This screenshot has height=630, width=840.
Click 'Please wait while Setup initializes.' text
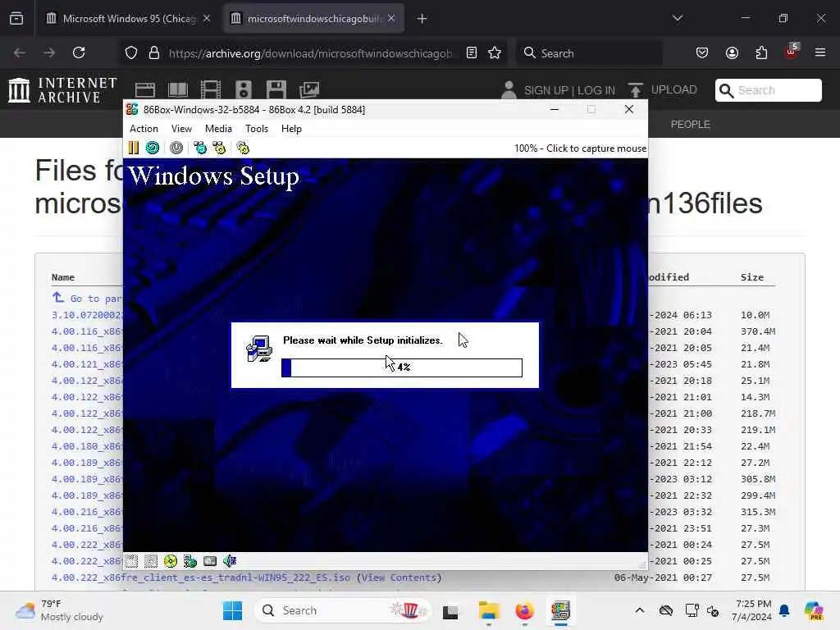coord(363,340)
